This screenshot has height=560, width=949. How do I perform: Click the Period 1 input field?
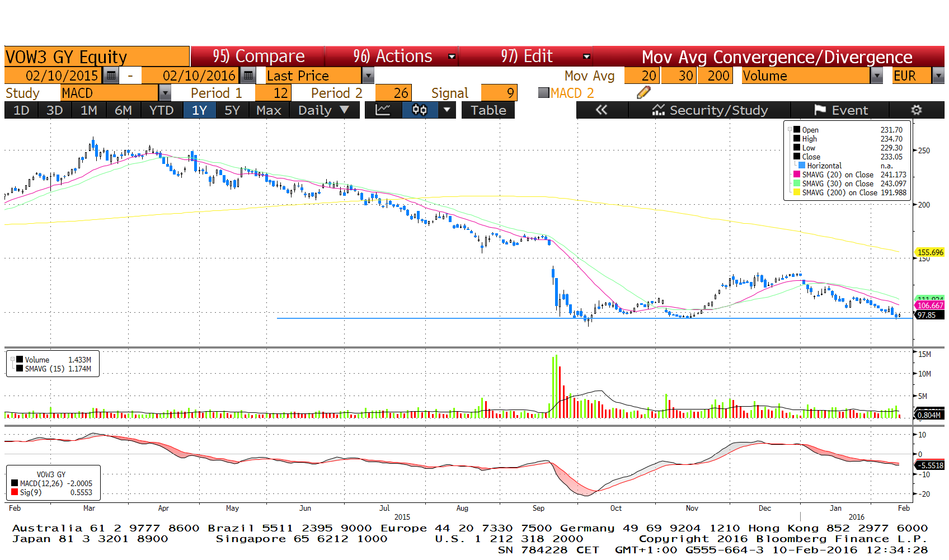pos(273,93)
